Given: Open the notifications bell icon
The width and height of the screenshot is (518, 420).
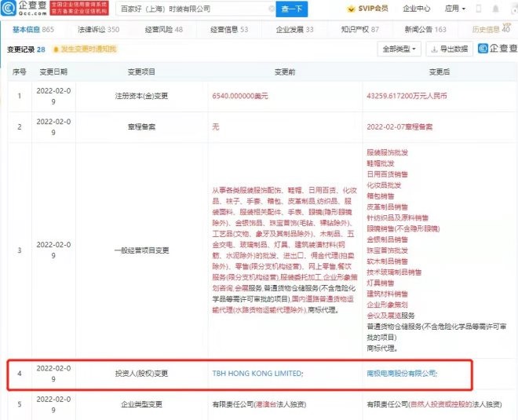Looking at the screenshot, I should (x=495, y=10).
